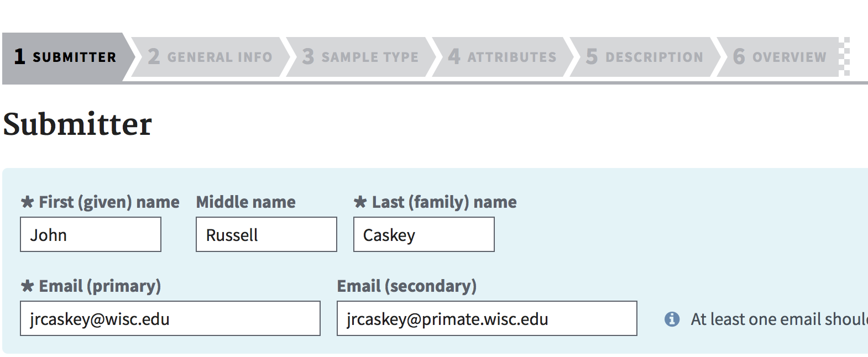Open the Submitter step tab
The height and width of the screenshot is (357, 868).
tap(66, 57)
